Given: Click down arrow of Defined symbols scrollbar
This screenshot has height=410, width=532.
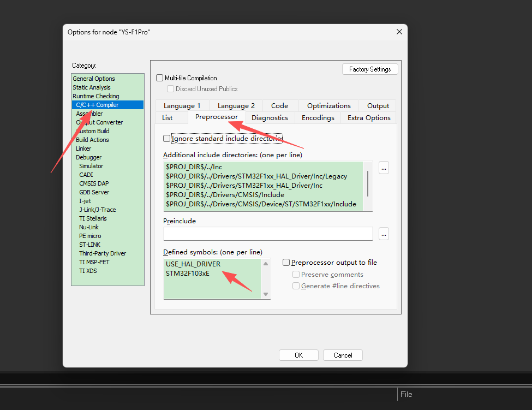Looking at the screenshot, I should [266, 294].
